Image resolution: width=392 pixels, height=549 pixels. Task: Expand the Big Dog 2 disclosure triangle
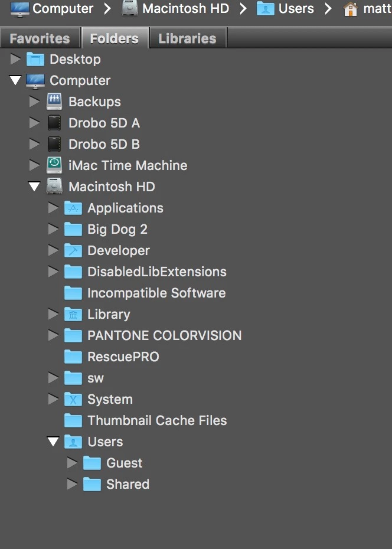53,229
